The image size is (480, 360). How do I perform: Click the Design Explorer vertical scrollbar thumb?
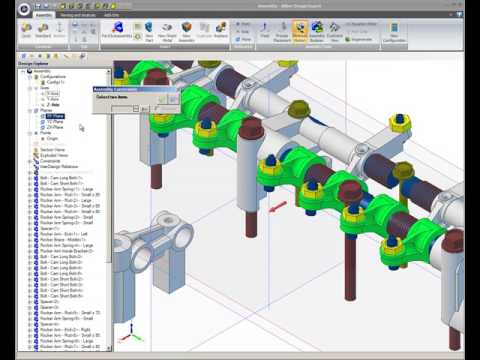click(x=109, y=167)
